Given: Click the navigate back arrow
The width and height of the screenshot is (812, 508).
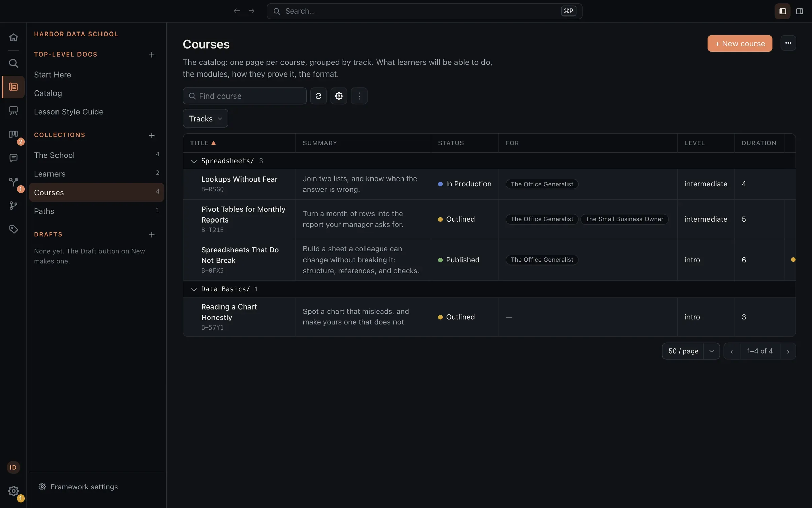Looking at the screenshot, I should [x=237, y=11].
